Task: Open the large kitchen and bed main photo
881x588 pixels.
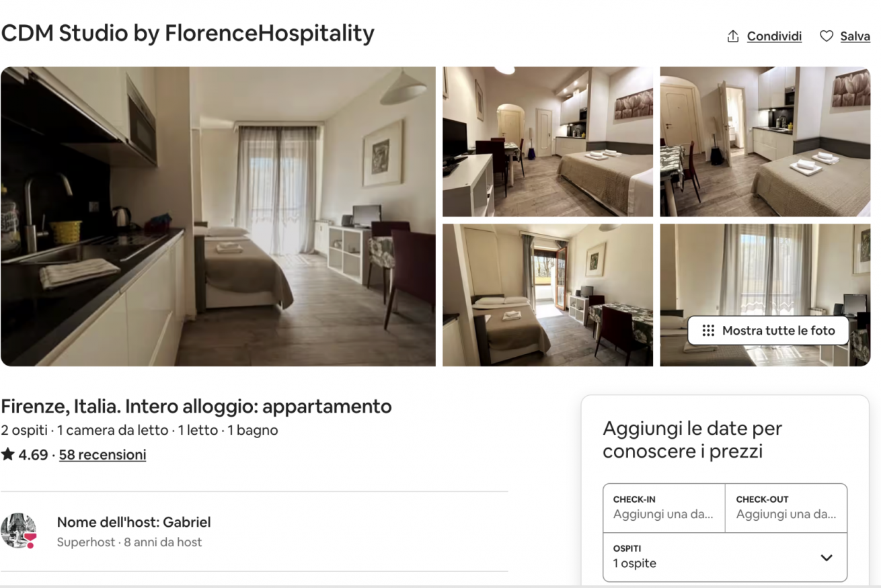Action: [x=218, y=216]
